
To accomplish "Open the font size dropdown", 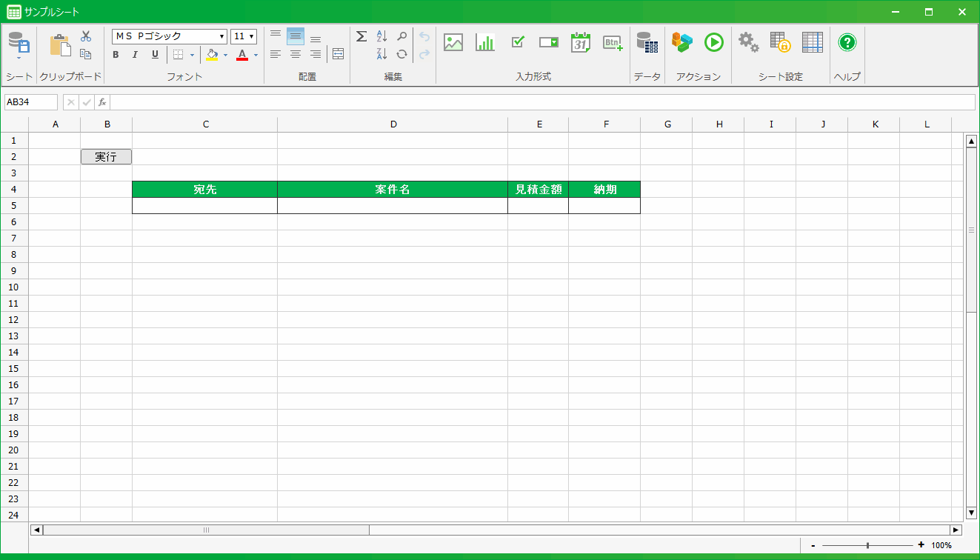I will (244, 36).
